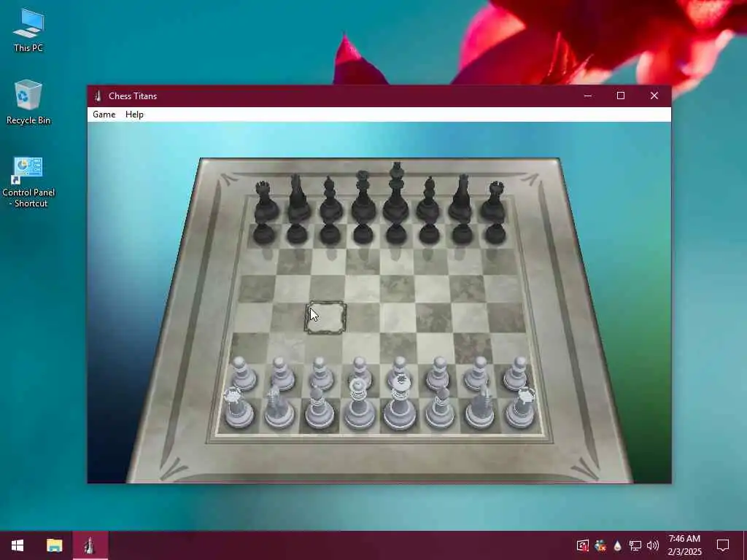
Task: Click the black bishop on c8
Action: tap(330, 199)
